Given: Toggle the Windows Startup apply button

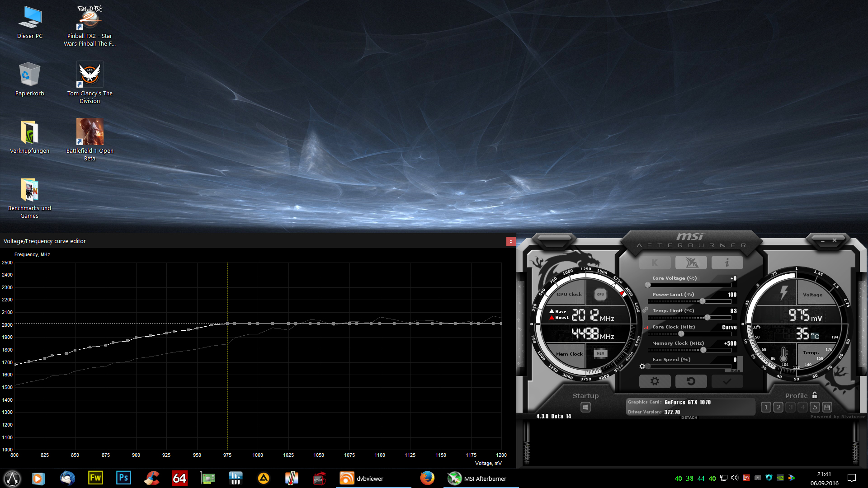Looking at the screenshot, I should pos(585,407).
